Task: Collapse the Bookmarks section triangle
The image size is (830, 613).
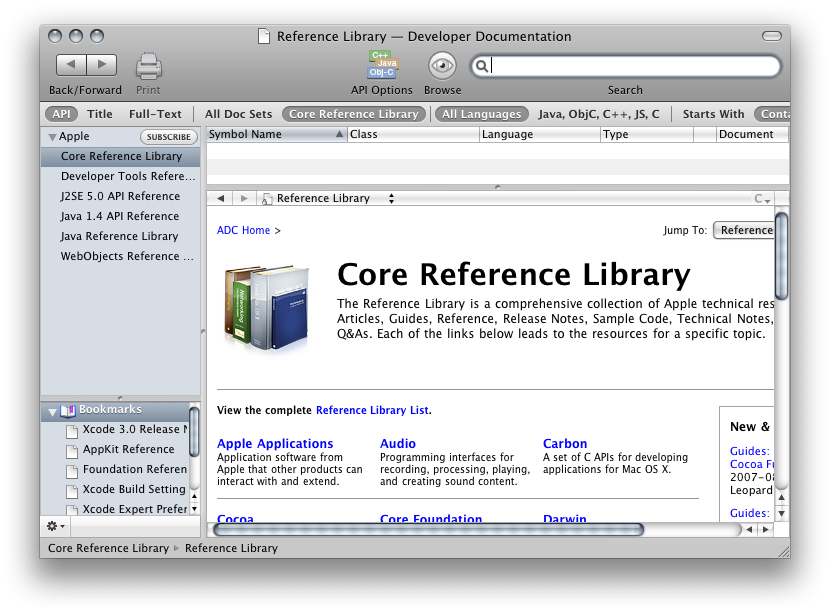Action: pos(52,411)
